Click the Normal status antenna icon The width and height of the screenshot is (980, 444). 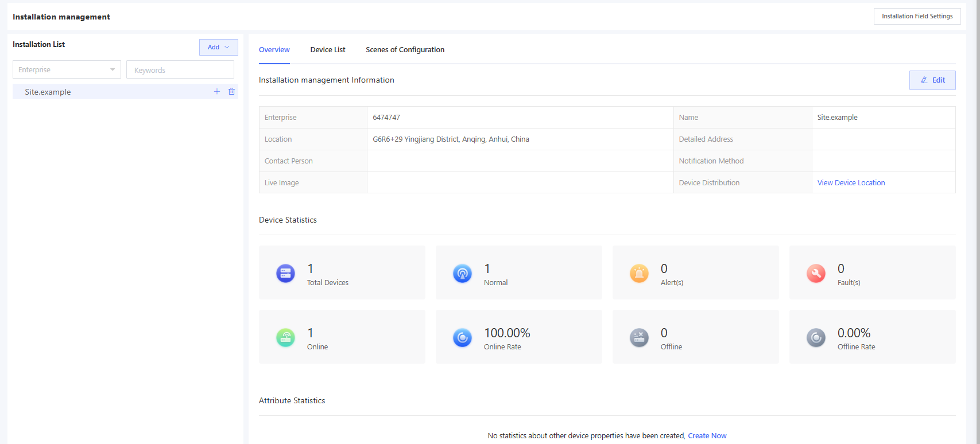click(462, 274)
